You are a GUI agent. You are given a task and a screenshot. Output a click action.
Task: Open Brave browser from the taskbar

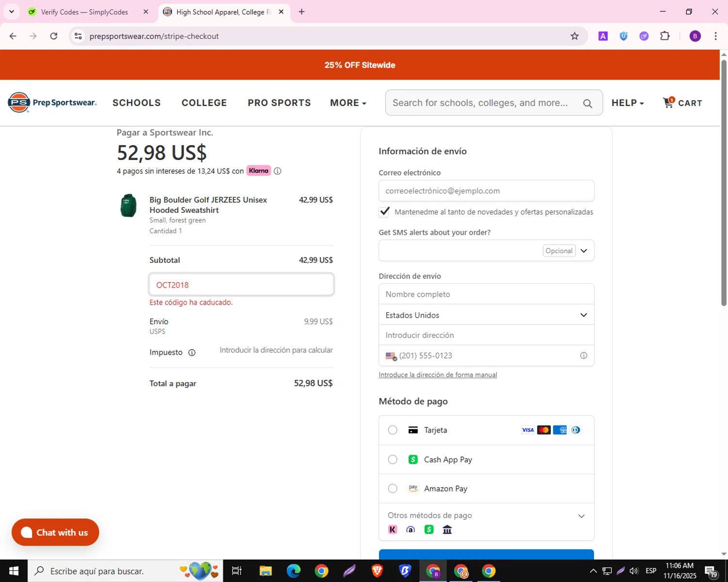(x=377, y=571)
